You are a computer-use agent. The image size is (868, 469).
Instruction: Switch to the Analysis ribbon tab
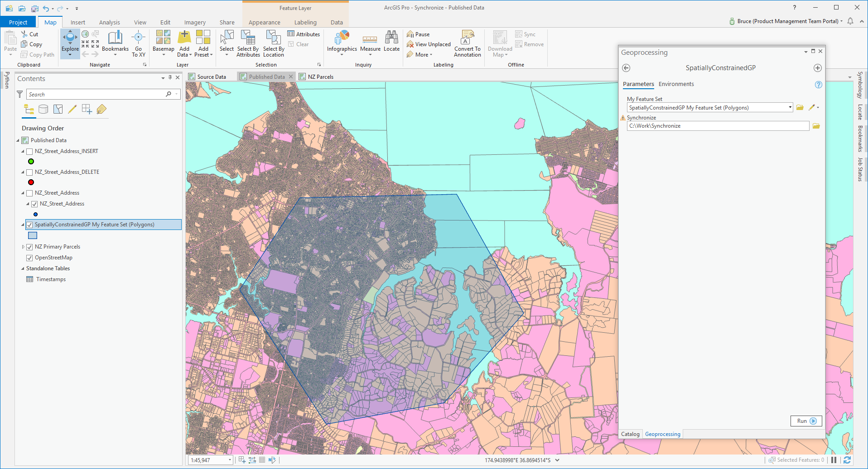110,22
